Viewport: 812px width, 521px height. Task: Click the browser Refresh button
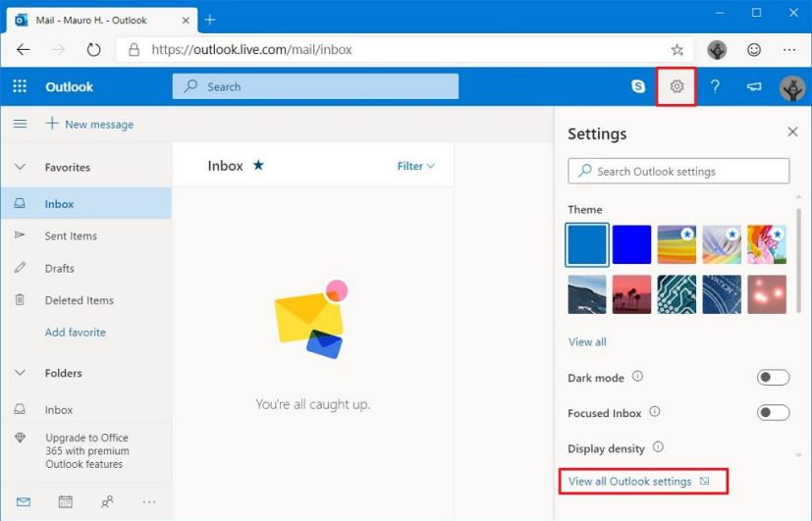click(93, 50)
